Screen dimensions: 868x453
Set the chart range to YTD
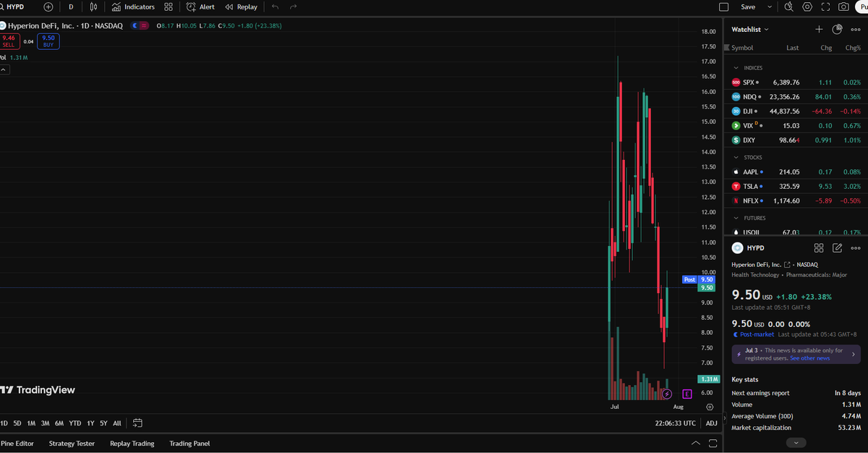(x=75, y=423)
